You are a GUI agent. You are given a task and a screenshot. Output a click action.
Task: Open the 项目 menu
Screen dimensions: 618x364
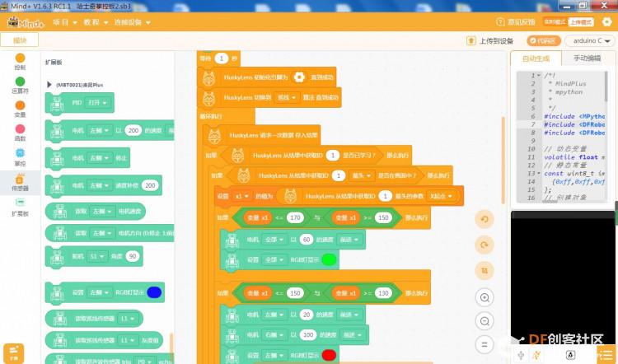[x=64, y=22]
